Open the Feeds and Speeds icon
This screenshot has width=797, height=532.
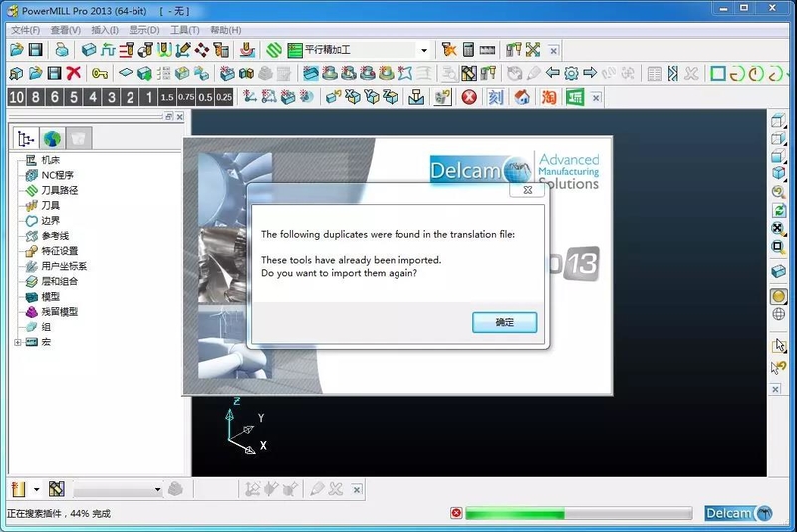tap(108, 49)
